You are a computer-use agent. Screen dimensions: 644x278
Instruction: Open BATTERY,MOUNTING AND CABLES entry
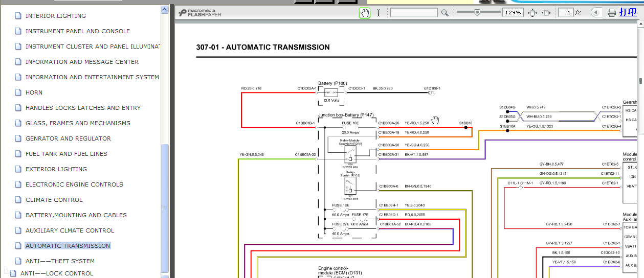pos(76,215)
